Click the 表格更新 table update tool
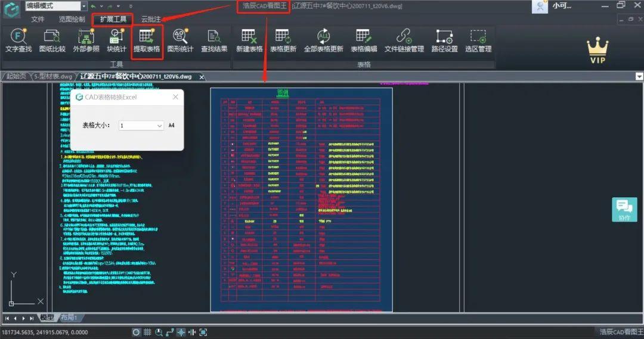This screenshot has height=339, width=644. (283, 41)
